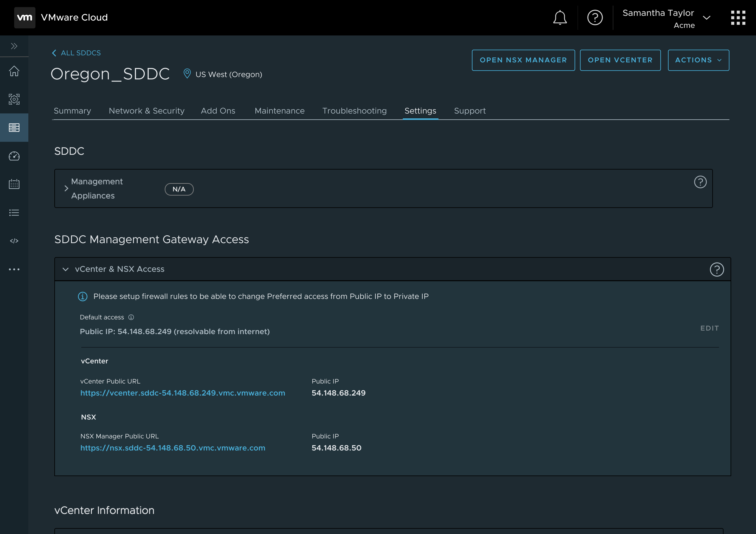Viewport: 756px width, 534px height.
Task: Expand the Management Appliances section
Action: point(66,188)
